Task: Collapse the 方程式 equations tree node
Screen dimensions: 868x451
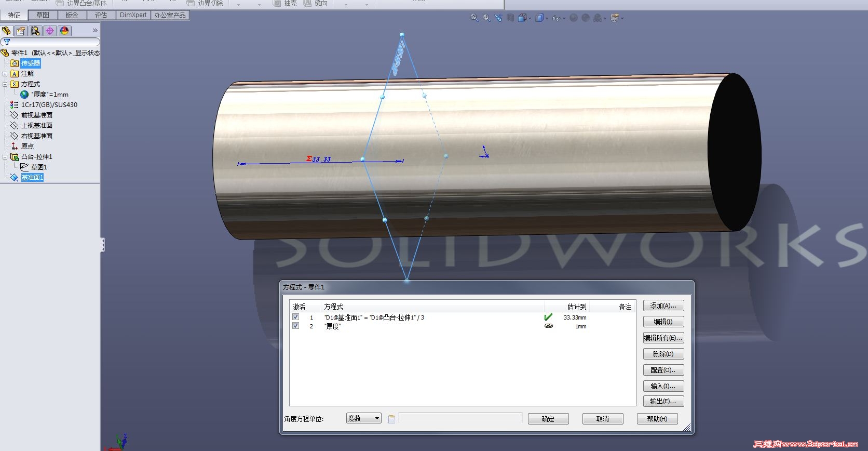Action: [5, 84]
